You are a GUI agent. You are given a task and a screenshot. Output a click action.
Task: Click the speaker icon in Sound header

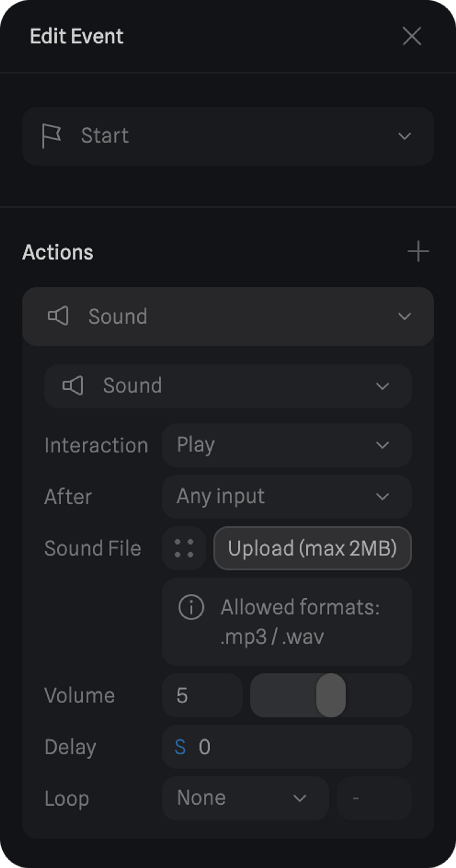click(58, 316)
